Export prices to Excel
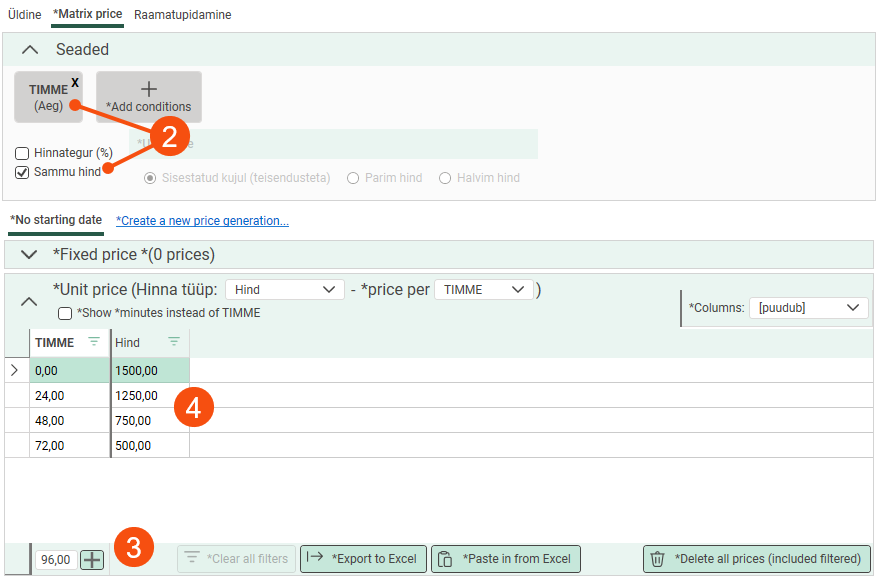The image size is (876, 578). click(363, 559)
